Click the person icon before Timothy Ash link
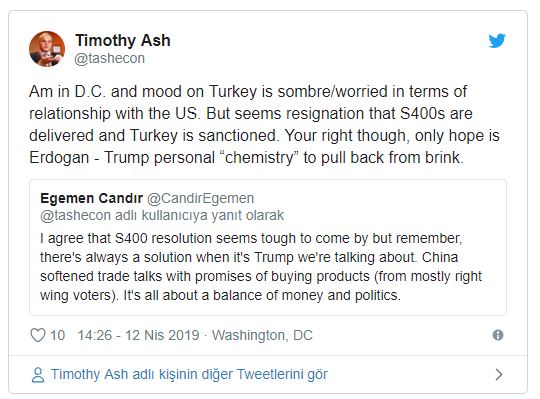 pos(38,375)
